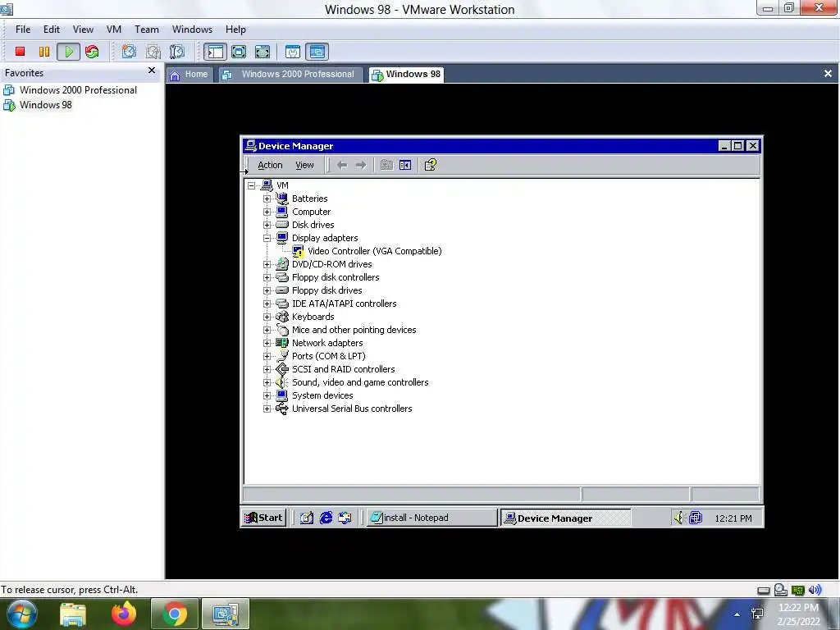Open the VM menu
The image size is (840, 630).
(x=113, y=30)
